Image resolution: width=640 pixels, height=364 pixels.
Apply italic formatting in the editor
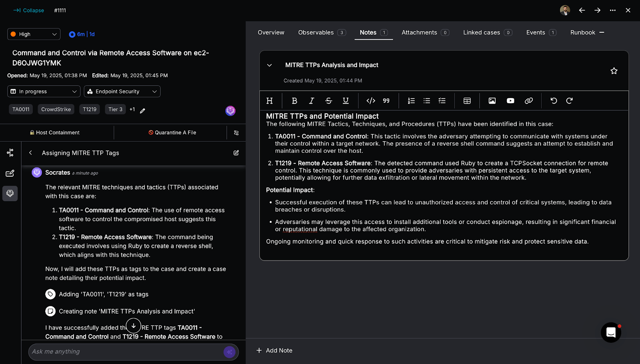click(311, 101)
